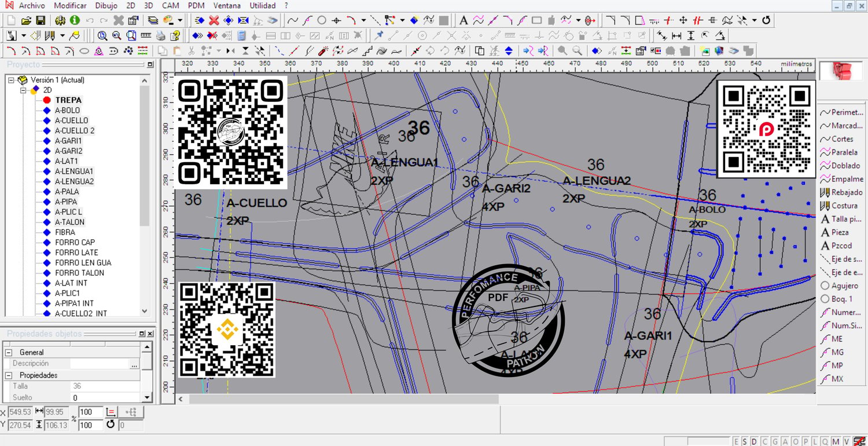Open the CAM menu
Image resolution: width=868 pixels, height=446 pixels.
click(x=170, y=6)
